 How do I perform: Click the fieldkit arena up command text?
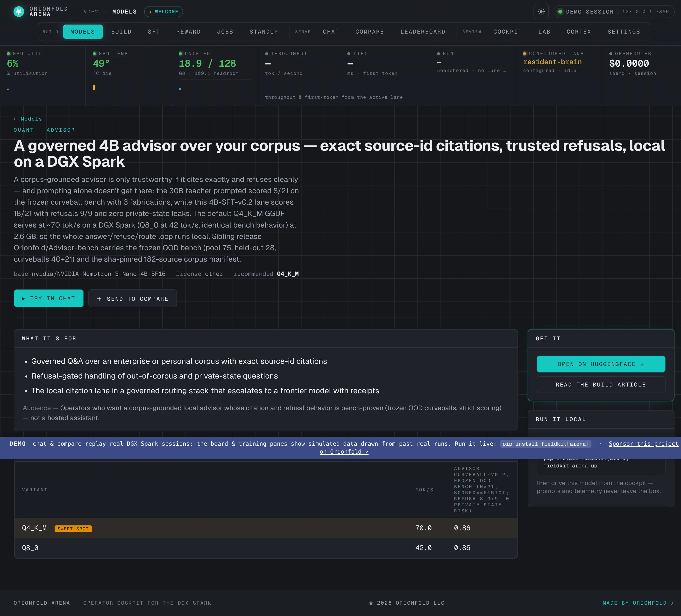coord(570,466)
